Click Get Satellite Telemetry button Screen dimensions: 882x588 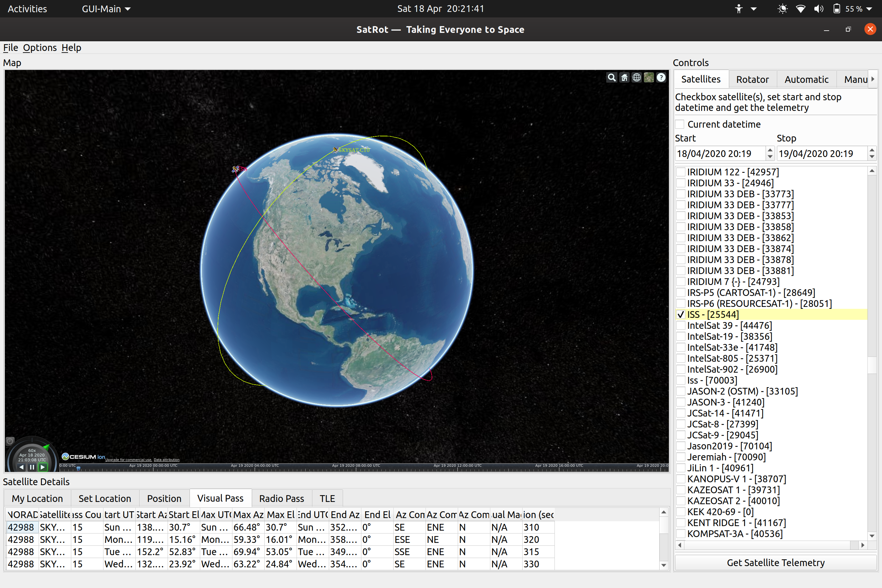pos(776,563)
